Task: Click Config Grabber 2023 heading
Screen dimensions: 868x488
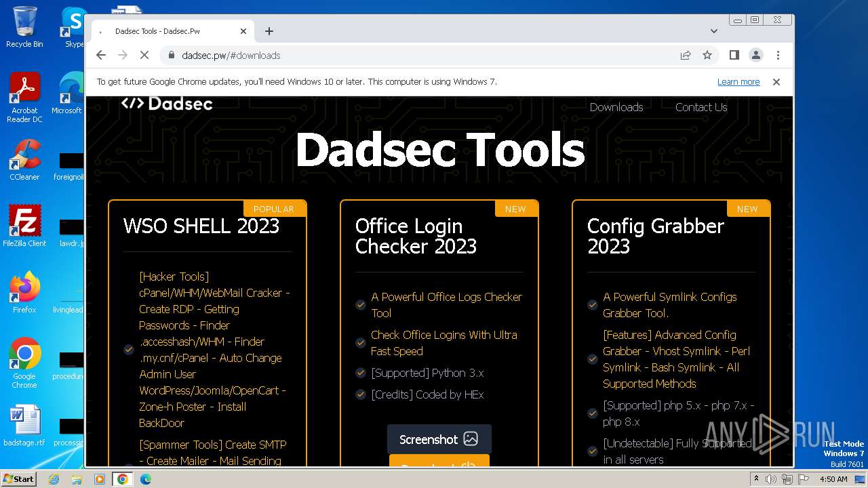Action: pyautogui.click(x=655, y=236)
